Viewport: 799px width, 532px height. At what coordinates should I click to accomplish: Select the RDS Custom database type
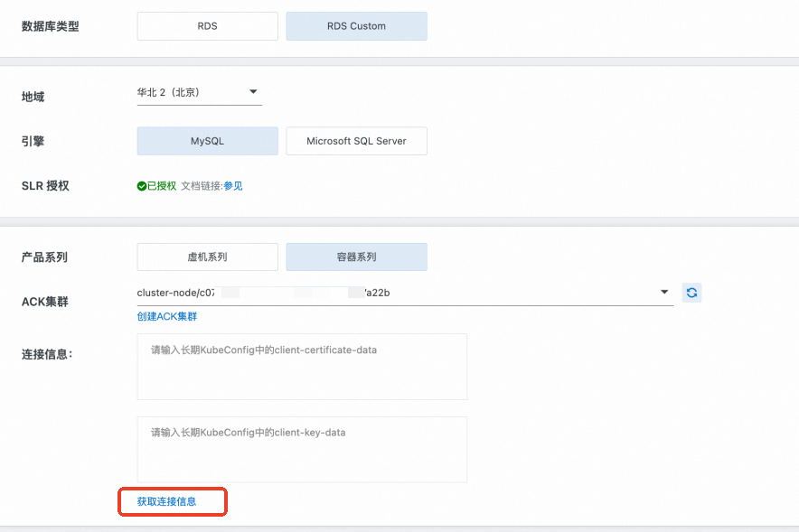tap(356, 26)
